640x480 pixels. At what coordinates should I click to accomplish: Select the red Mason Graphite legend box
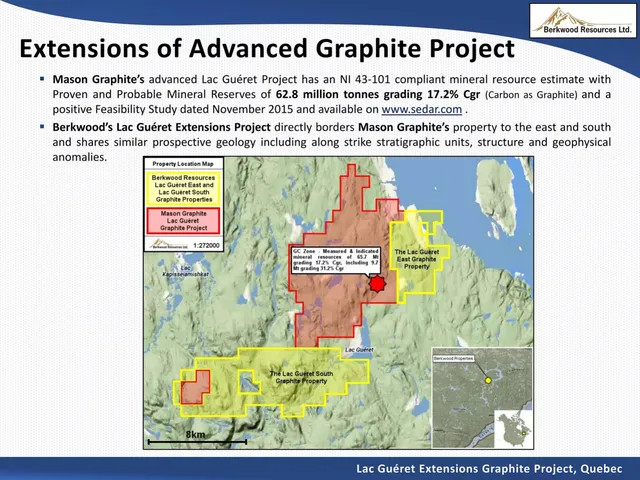tap(184, 221)
